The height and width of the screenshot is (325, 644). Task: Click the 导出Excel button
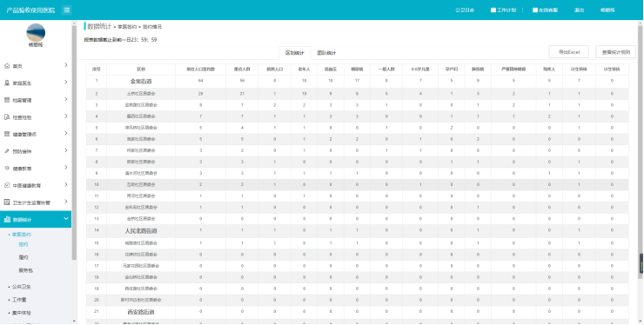click(569, 52)
